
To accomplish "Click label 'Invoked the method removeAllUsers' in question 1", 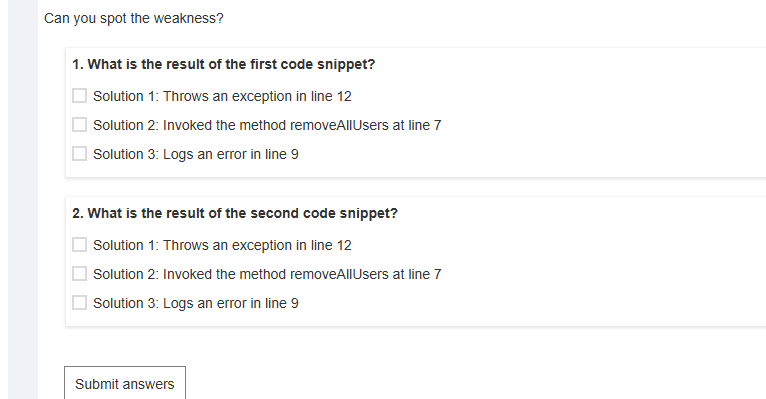I will point(276,125).
